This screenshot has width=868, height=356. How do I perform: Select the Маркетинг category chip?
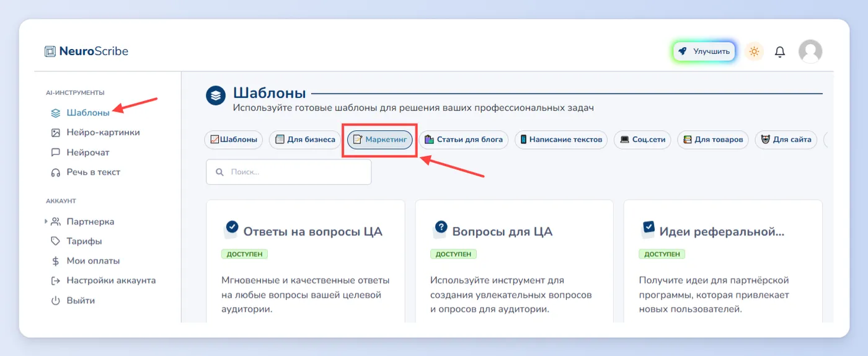coord(379,140)
